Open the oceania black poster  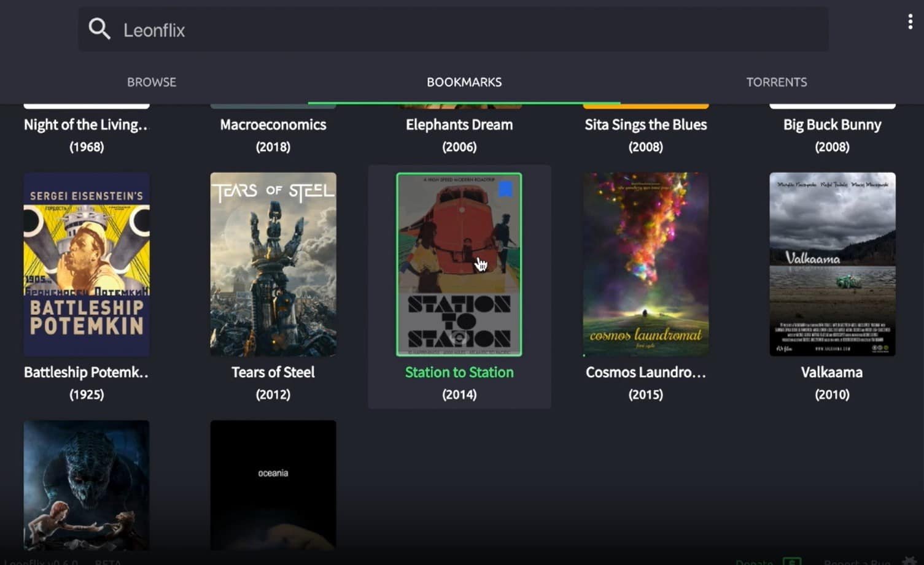[273, 485]
